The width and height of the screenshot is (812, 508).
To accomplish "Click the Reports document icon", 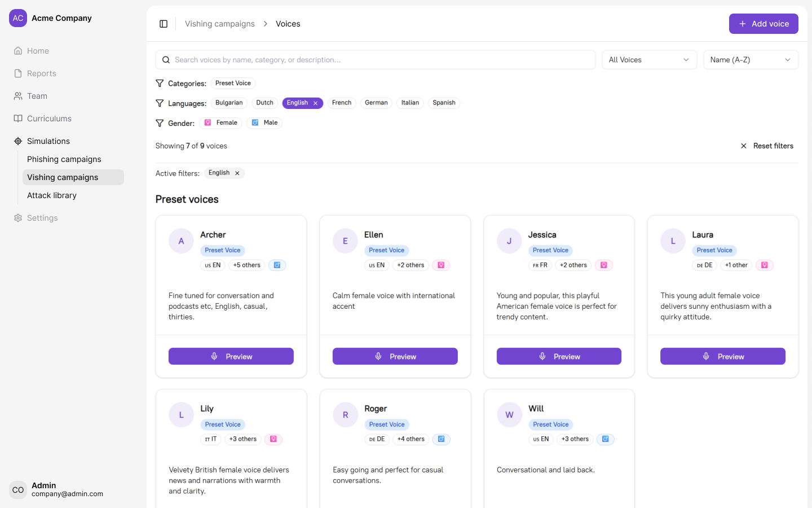I will pos(18,73).
